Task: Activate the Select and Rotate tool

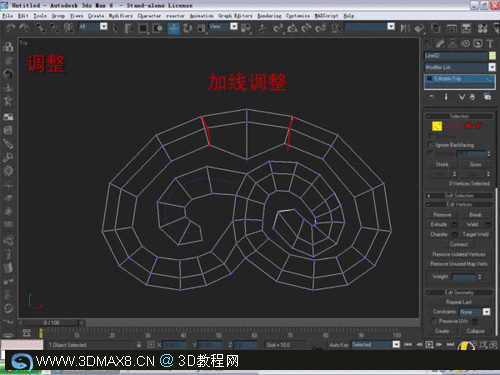Action: click(188, 28)
